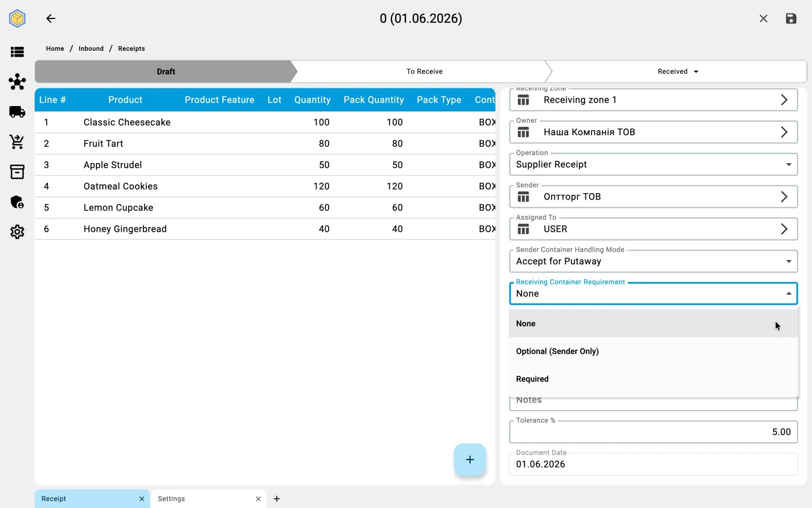The height and width of the screenshot is (508, 812).
Task: Click the yellow cube app logo
Action: click(17, 19)
